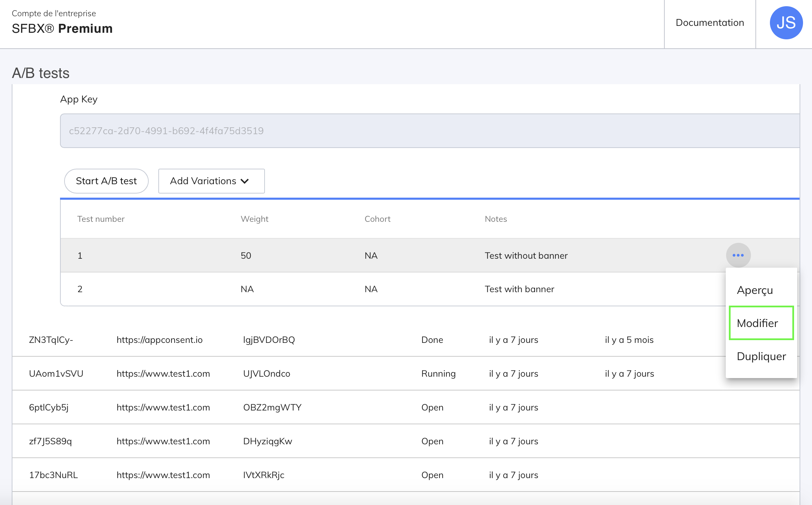
Task: Open the Documentation link
Action: coord(710,23)
